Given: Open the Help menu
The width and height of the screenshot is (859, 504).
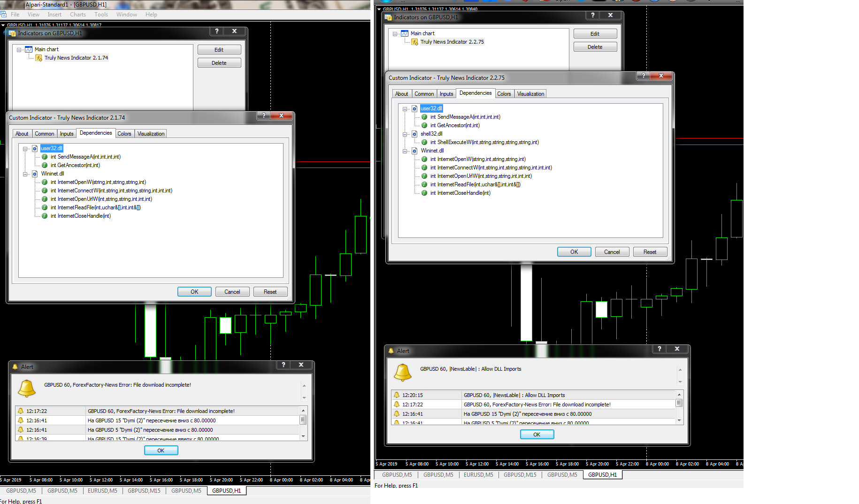Looking at the screenshot, I should click(x=151, y=15).
